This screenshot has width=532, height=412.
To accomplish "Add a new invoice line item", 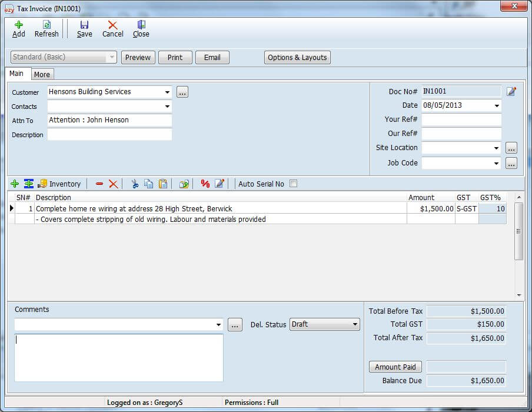I will (x=14, y=184).
